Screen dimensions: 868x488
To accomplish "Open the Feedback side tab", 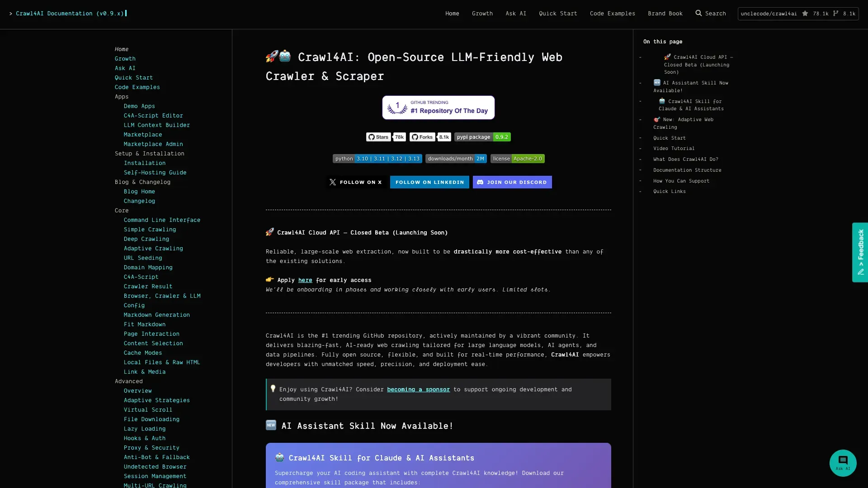I will [860, 252].
